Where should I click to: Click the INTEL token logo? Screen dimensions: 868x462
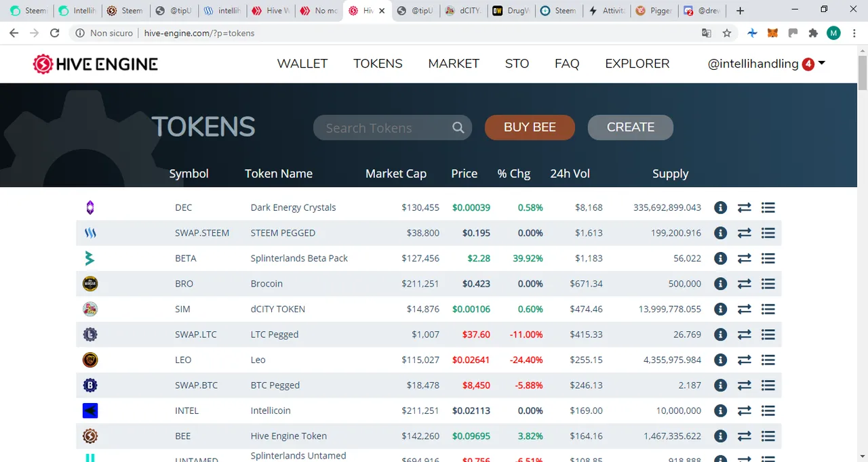(90, 411)
